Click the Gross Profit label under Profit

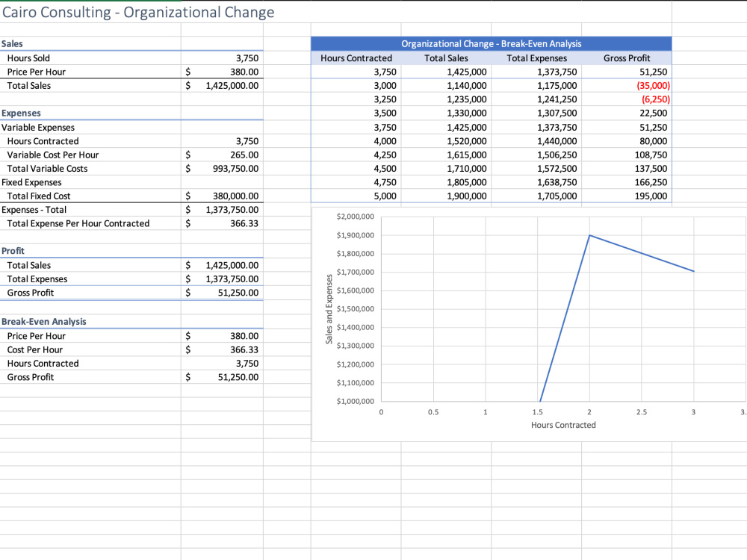click(31, 293)
